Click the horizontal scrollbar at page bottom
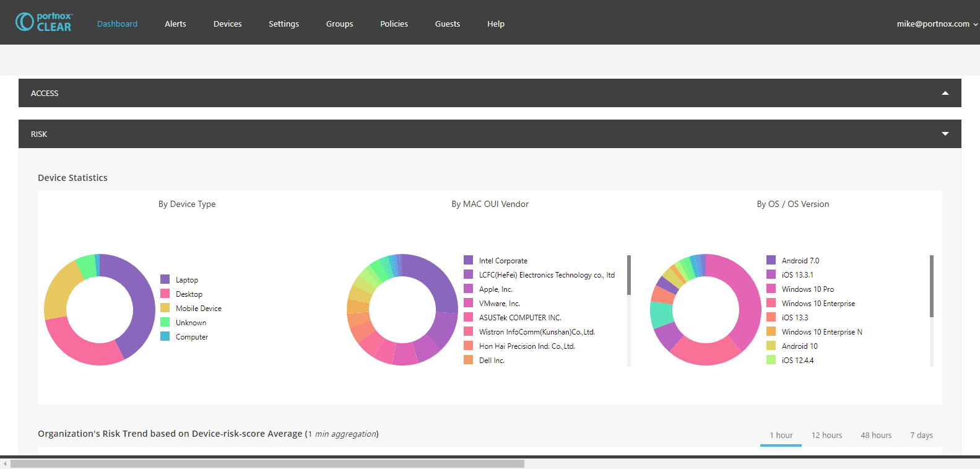This screenshot has width=980, height=469. point(267,463)
